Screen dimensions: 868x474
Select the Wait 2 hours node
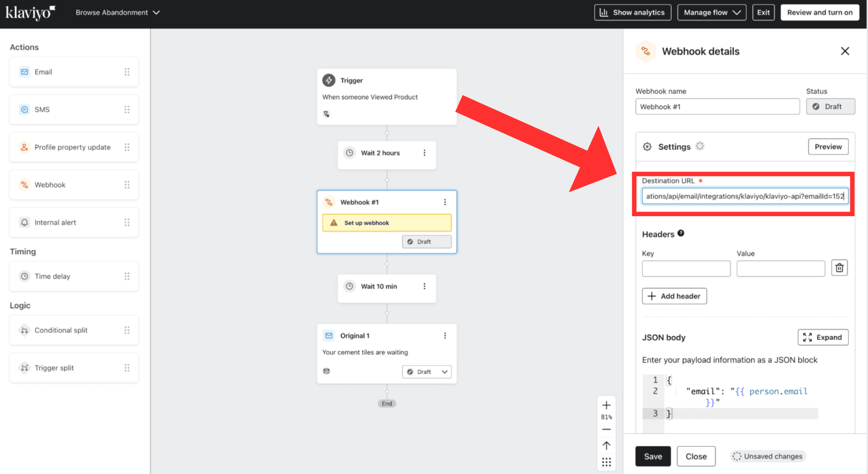(387, 155)
